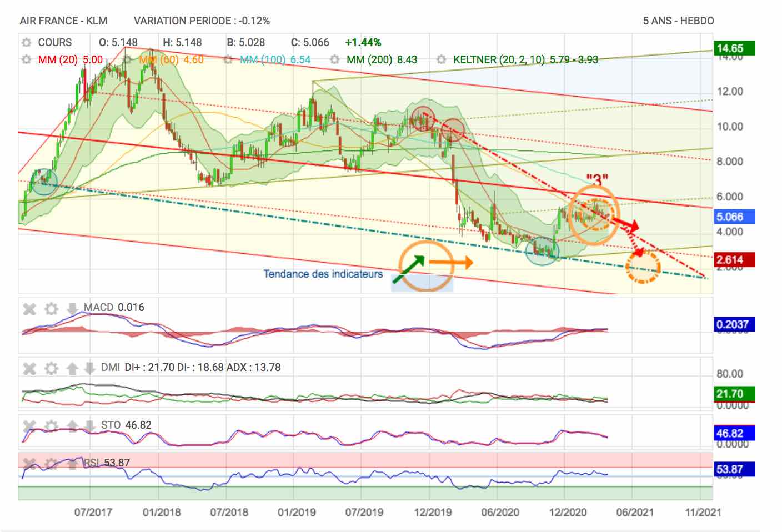Remove the STO indicator panel
The image size is (782, 532).
[29, 426]
